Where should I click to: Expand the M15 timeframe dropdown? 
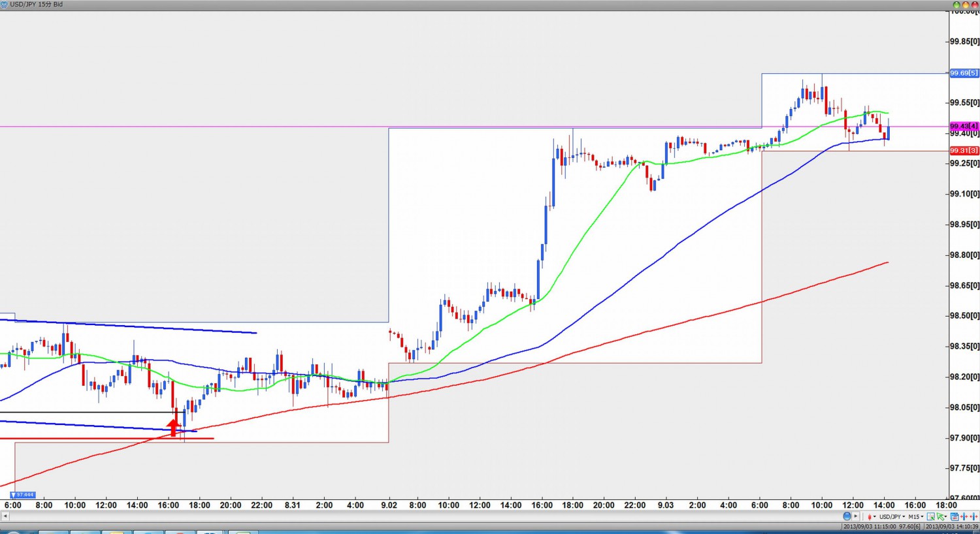coord(915,516)
